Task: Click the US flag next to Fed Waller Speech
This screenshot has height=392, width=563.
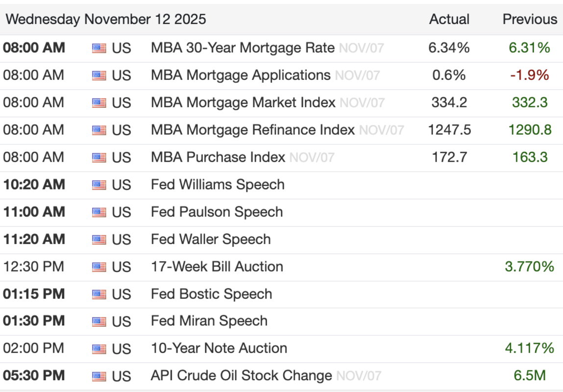Action: pos(99,240)
